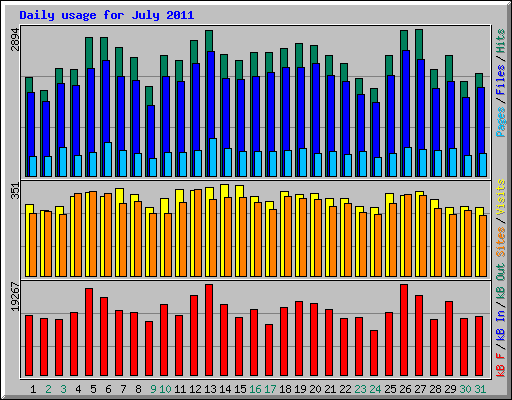Click the 351 axis value label
The width and height of the screenshot is (512, 400).
click(x=15, y=191)
